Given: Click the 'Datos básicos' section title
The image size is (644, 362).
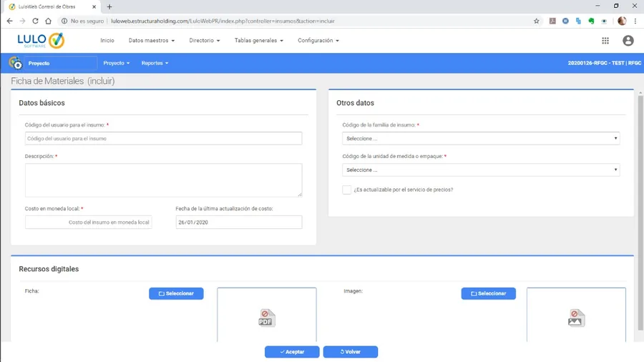Looking at the screenshot, I should 42,103.
